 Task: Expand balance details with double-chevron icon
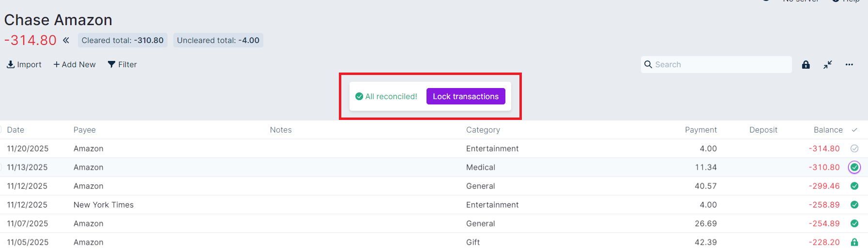(66, 40)
